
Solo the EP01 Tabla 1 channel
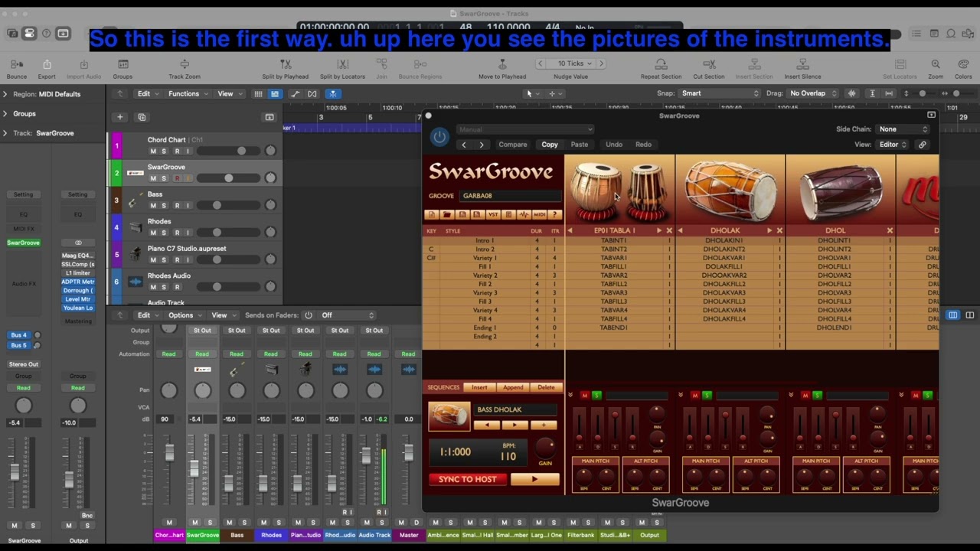click(596, 396)
